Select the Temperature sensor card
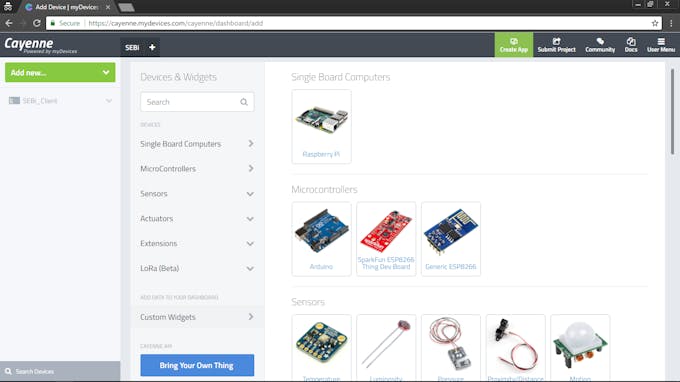This screenshot has width=680, height=382. pyautogui.click(x=321, y=348)
